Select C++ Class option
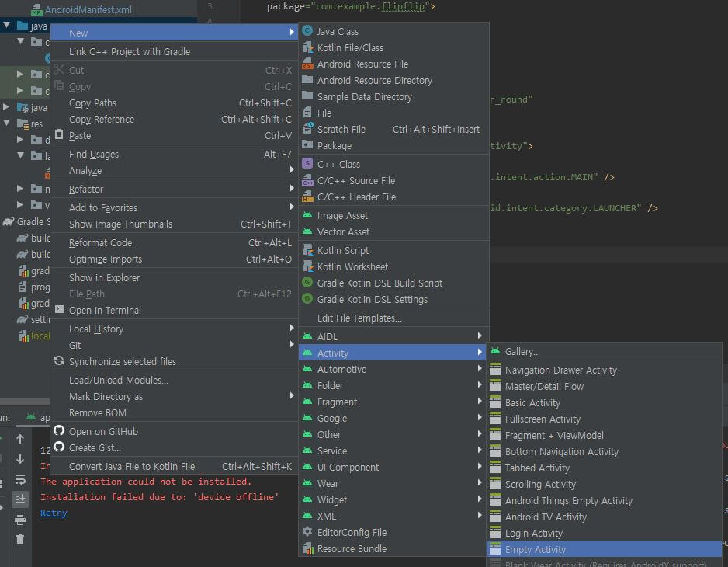 click(x=393, y=164)
